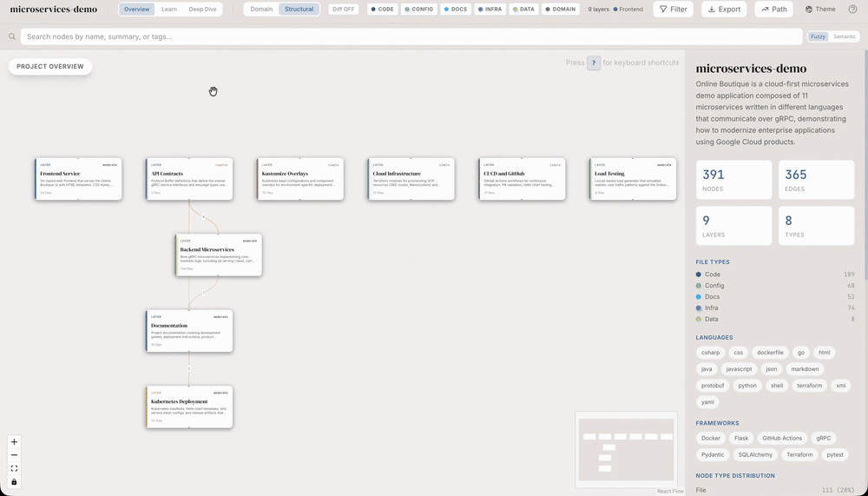Click the javascript language tag
The image size is (868, 496).
(x=739, y=369)
